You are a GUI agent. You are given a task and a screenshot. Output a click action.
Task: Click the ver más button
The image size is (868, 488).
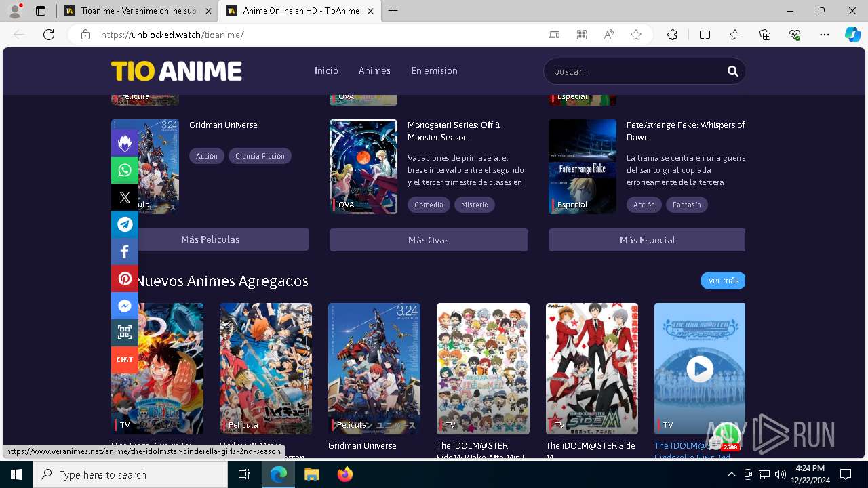pyautogui.click(x=723, y=281)
